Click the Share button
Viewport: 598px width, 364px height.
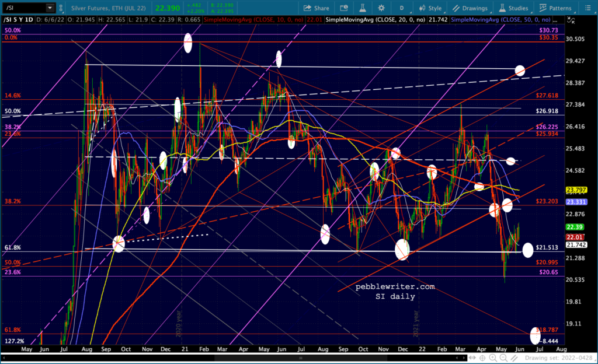coord(316,8)
